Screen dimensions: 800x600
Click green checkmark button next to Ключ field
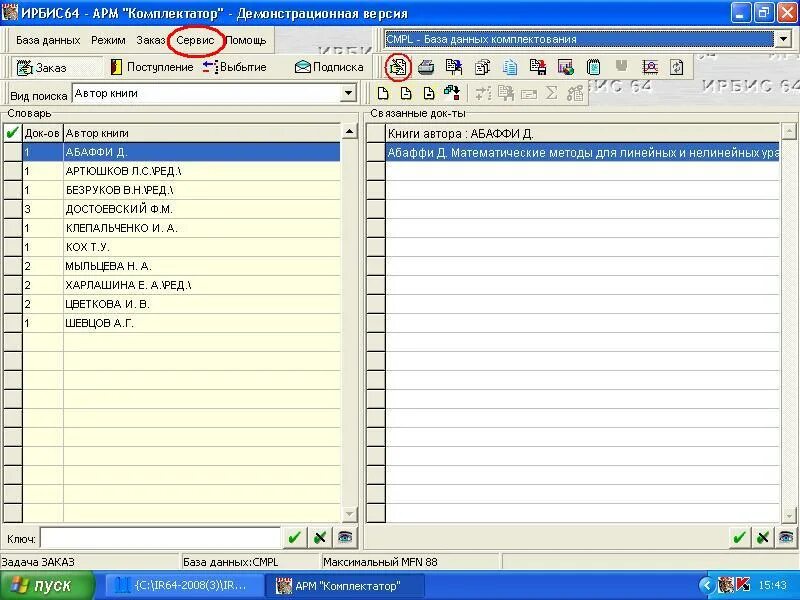click(294, 538)
